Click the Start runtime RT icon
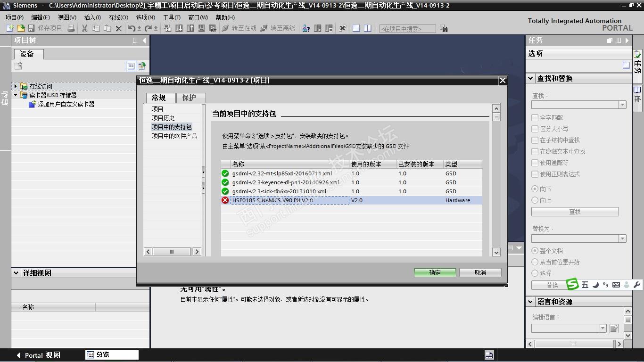This screenshot has height=362, width=644. pyautogui.click(x=214, y=28)
